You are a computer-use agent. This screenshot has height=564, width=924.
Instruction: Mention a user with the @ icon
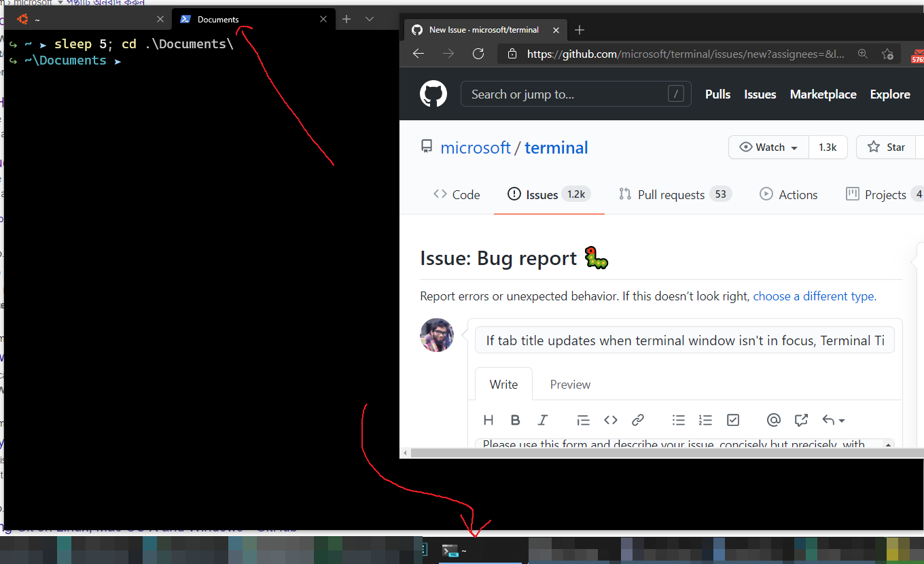[773, 420]
